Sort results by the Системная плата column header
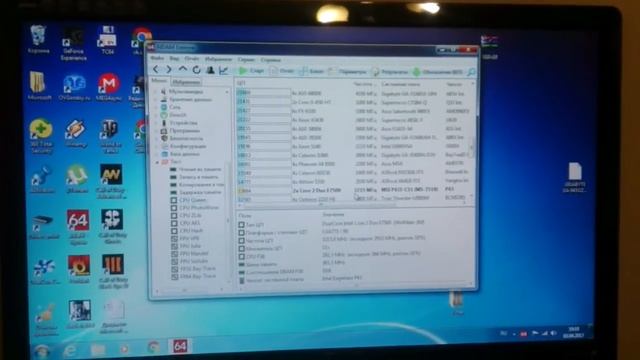Viewport: 640px width, 360px height. (400, 84)
